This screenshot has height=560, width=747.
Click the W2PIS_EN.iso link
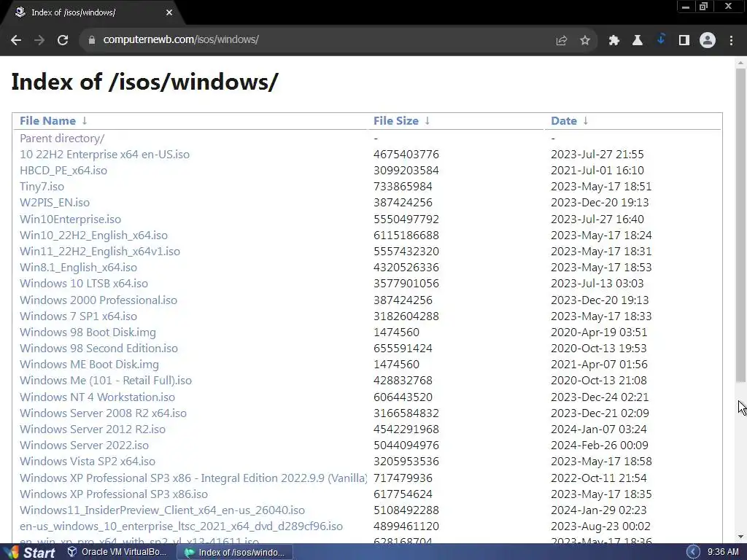click(x=55, y=203)
